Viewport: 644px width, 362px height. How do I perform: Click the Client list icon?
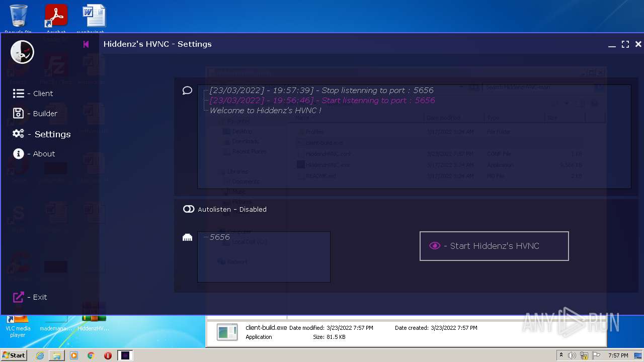click(x=19, y=94)
